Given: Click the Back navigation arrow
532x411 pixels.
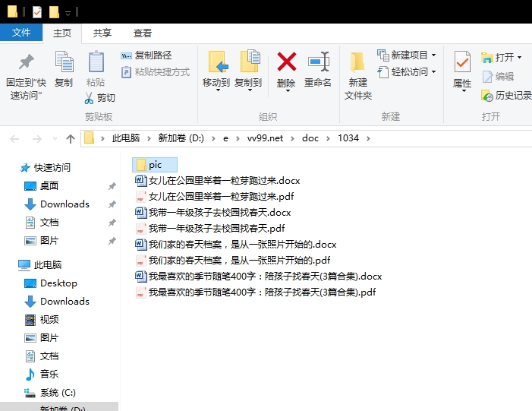Looking at the screenshot, I should tap(14, 138).
